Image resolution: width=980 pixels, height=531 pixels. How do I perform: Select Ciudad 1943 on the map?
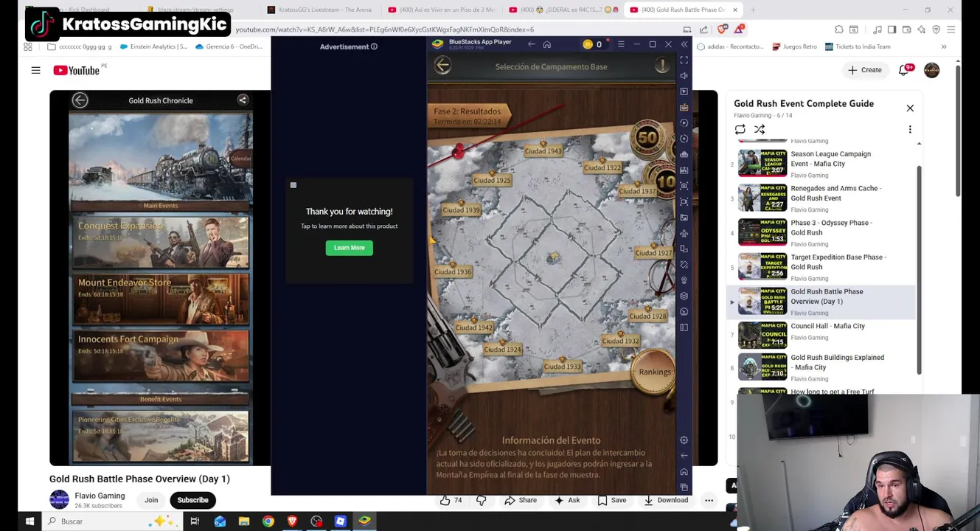coord(543,150)
